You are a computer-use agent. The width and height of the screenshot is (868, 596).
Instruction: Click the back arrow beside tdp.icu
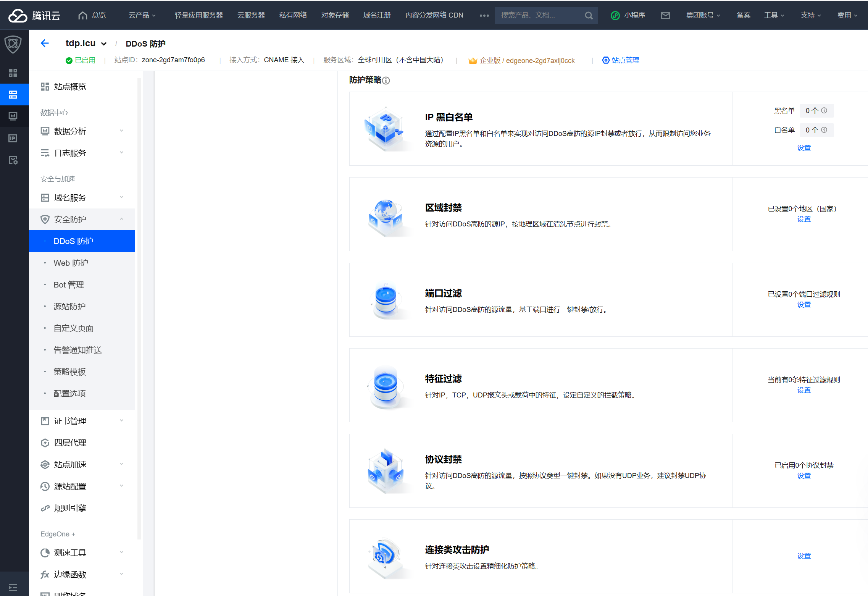[45, 43]
